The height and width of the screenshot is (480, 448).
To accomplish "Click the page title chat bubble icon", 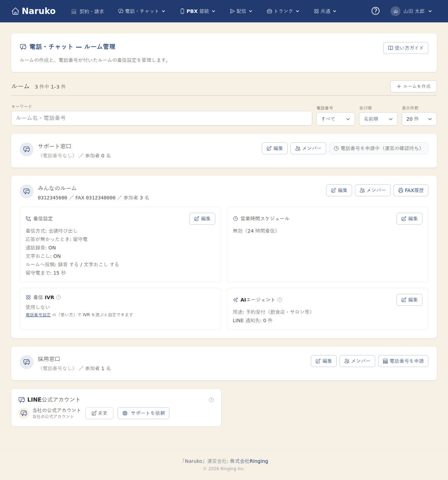I will (23, 47).
